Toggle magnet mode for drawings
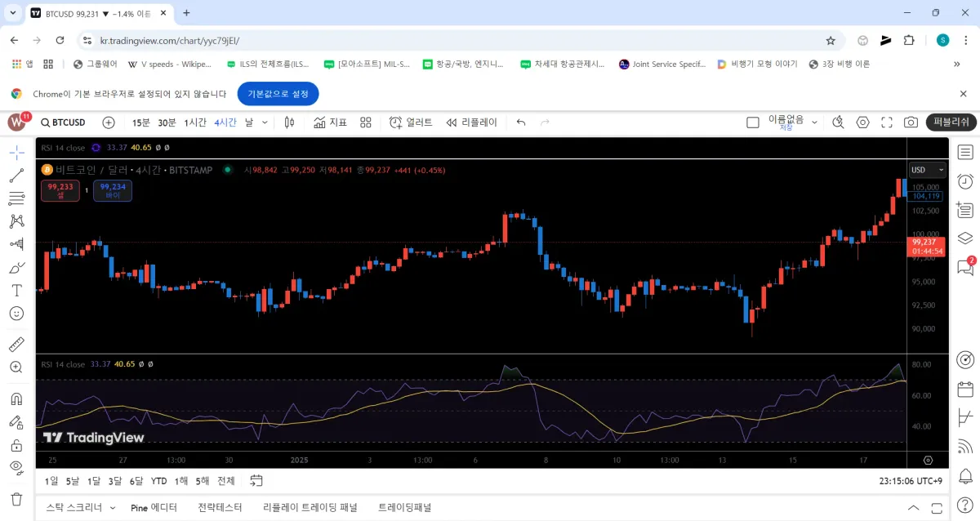Screen dimensions: 980x521 pos(16,399)
